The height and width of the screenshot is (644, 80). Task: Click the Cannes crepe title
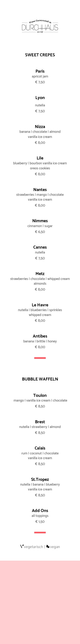(x=40, y=247)
